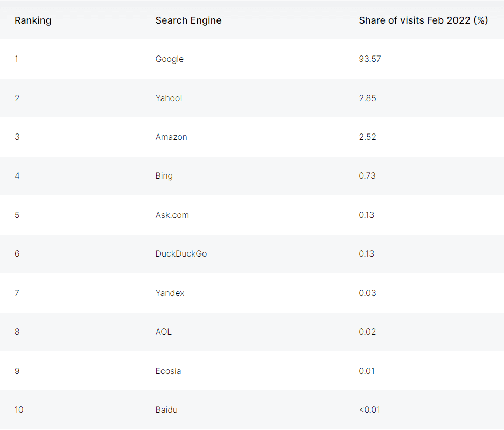
Task: Click the Ranking column header
Action: (x=33, y=20)
